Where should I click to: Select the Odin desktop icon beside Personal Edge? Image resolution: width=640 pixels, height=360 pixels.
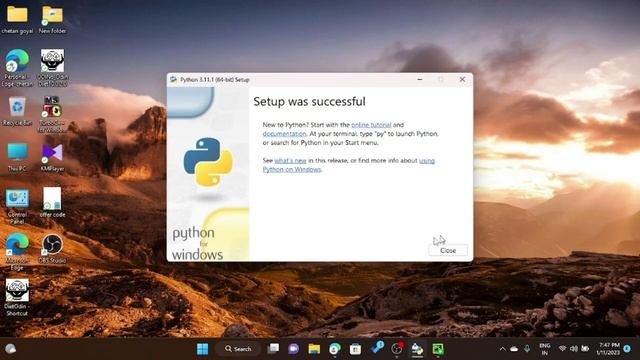[x=52, y=68]
